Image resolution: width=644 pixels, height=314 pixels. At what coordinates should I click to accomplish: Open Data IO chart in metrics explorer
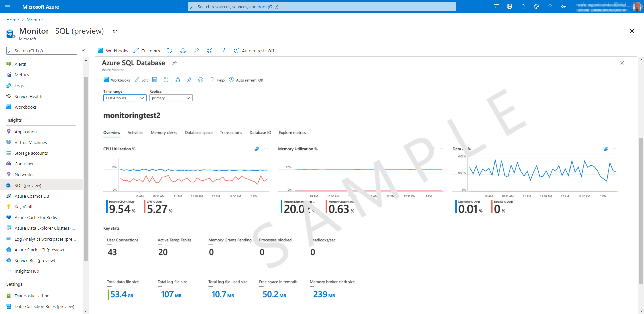click(606, 149)
